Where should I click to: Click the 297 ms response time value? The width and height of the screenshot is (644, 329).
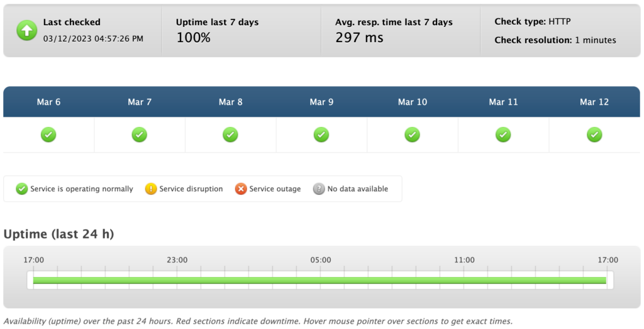[x=359, y=38]
